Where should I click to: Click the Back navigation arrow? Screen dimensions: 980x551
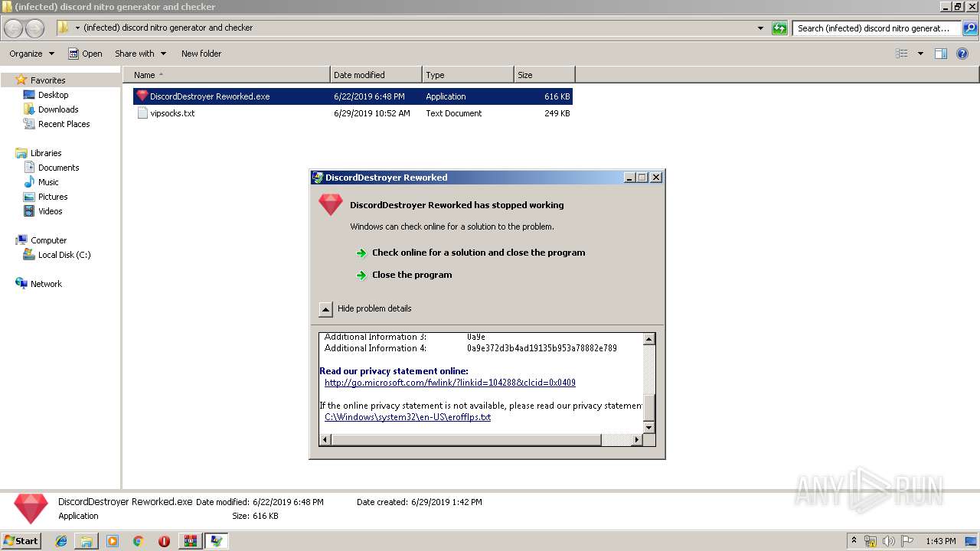pos(14,28)
